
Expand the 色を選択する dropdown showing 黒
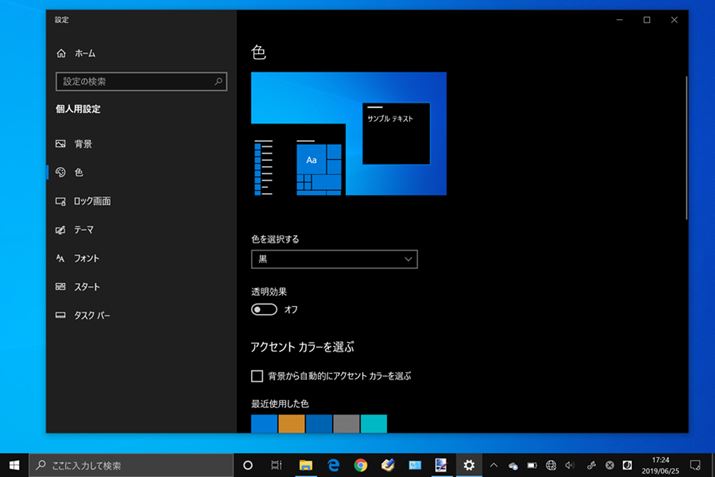[x=334, y=259]
